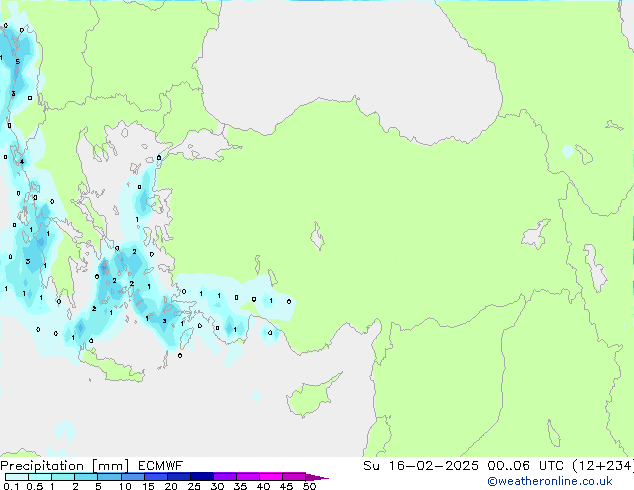The image size is (634, 490).
Task: Click the legend label "30"
Action: point(218,486)
